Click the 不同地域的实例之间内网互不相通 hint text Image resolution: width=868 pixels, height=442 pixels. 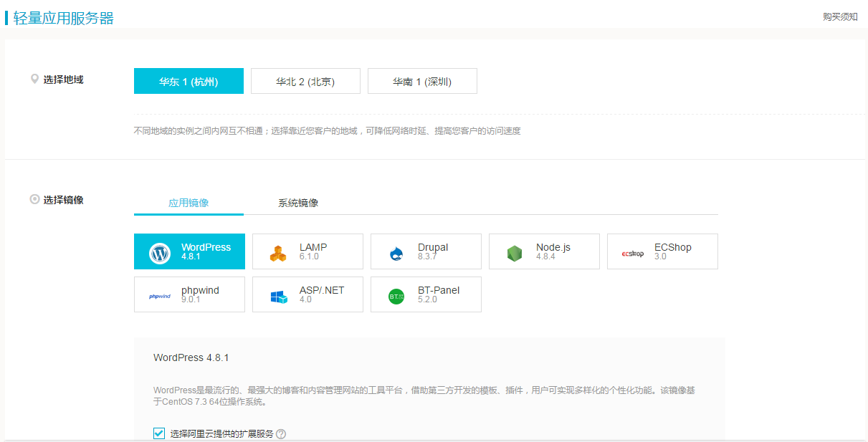[x=327, y=131]
